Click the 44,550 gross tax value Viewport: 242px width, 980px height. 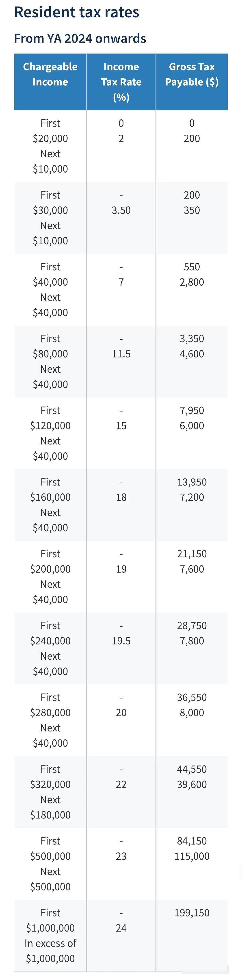tap(192, 769)
